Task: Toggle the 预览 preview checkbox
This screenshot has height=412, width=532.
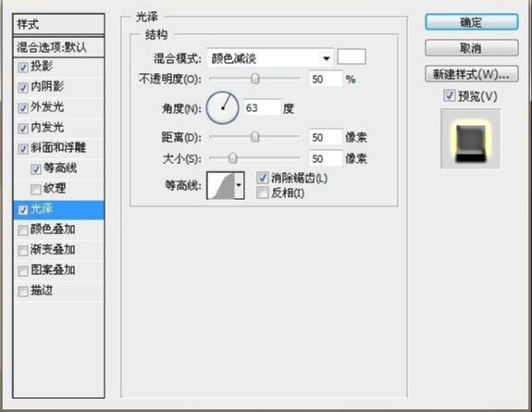Action: coord(450,95)
